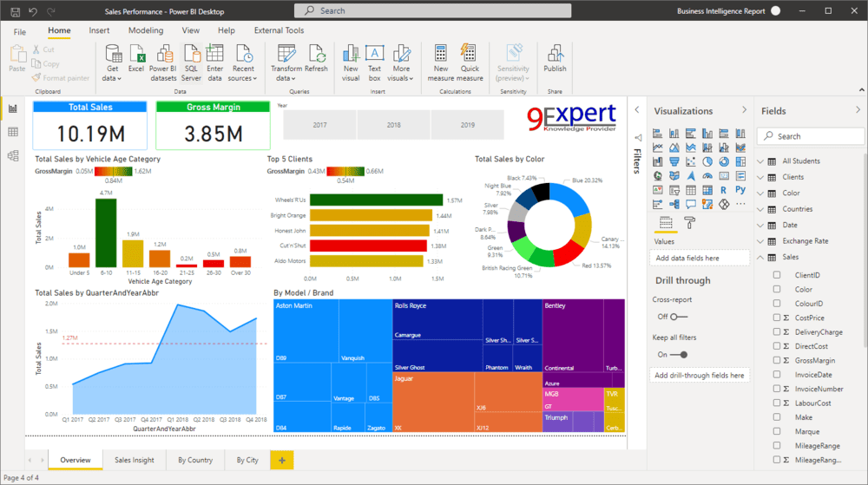Publish the report
This screenshot has height=485, width=868.
(x=555, y=59)
